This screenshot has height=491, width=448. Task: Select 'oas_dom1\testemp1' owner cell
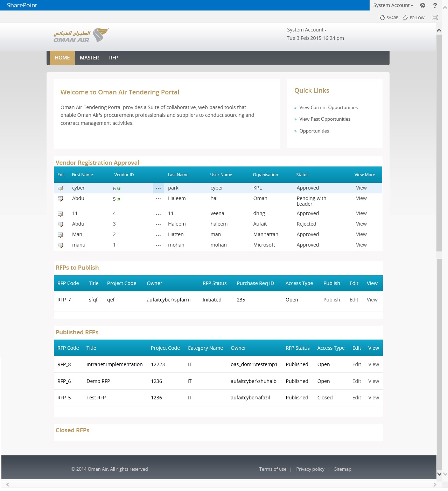click(254, 364)
